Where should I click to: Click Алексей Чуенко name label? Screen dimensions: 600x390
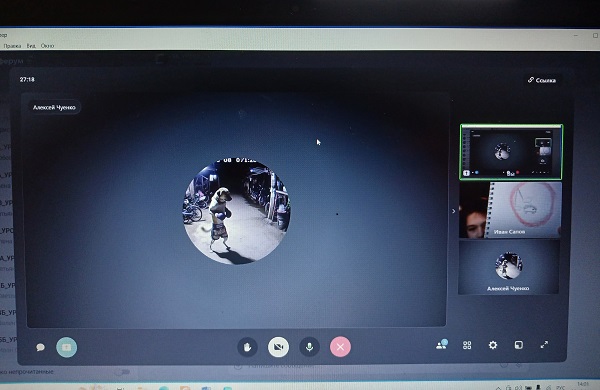[54, 108]
